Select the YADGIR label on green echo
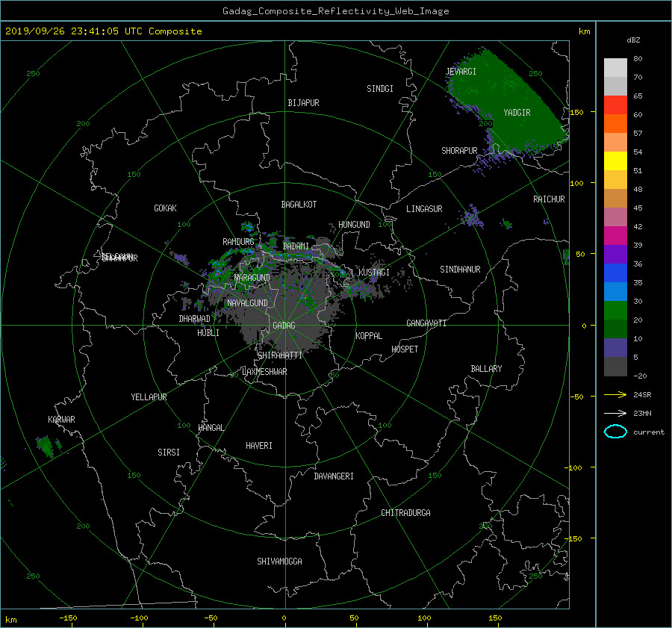Image resolution: width=672 pixels, height=628 pixels. click(x=517, y=113)
